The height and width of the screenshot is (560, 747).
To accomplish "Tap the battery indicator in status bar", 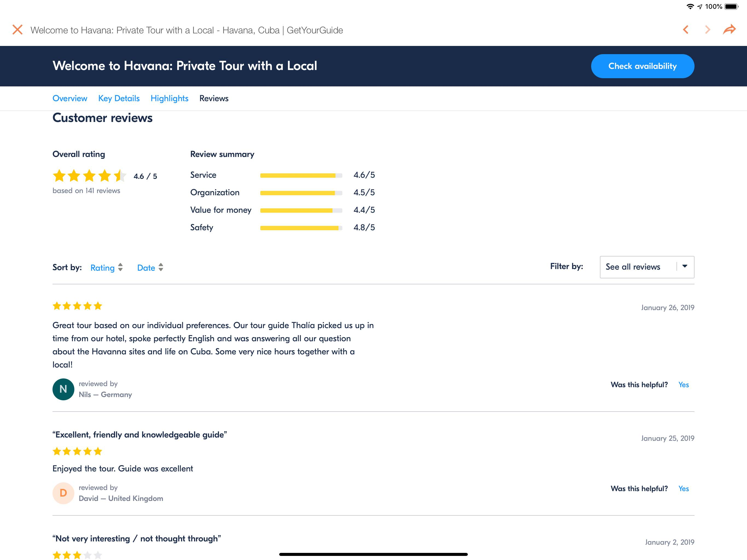I will (731, 6).
